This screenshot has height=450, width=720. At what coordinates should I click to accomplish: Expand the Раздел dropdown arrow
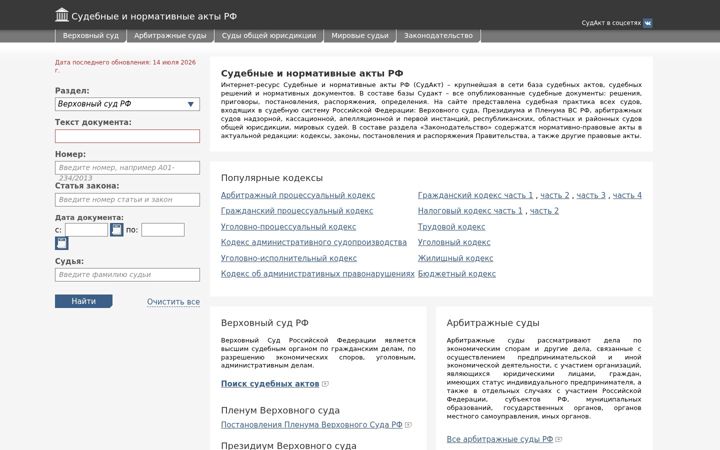point(191,104)
